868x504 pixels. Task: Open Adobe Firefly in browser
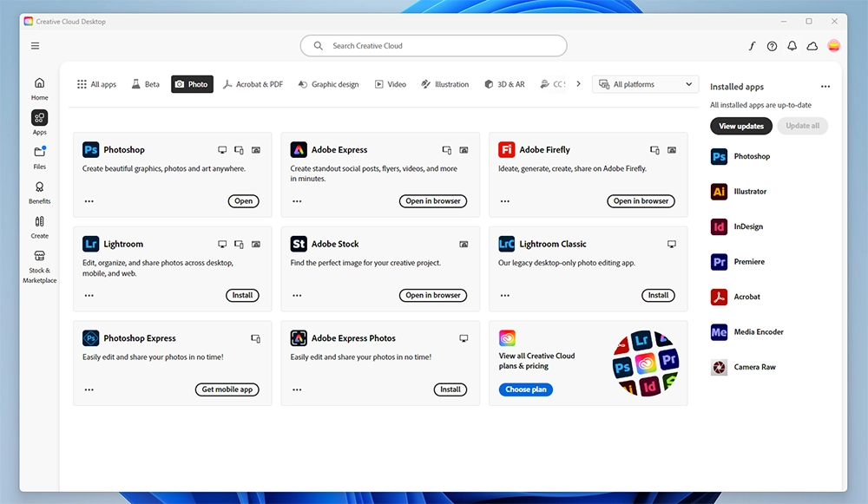641,201
